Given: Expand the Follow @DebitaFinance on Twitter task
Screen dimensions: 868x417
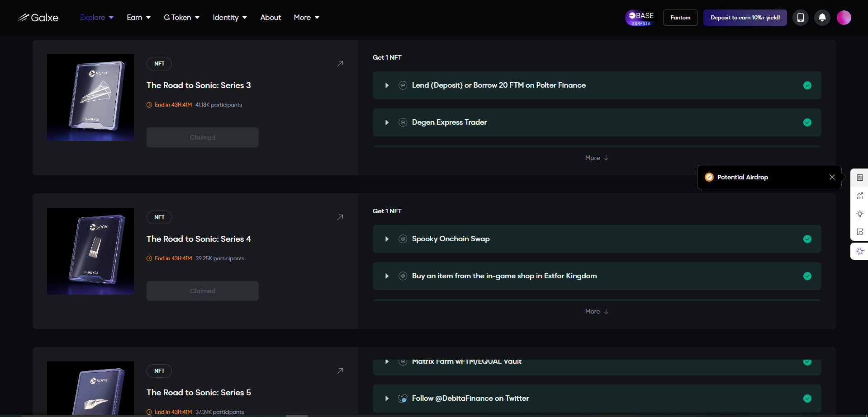Looking at the screenshot, I should click(387, 398).
